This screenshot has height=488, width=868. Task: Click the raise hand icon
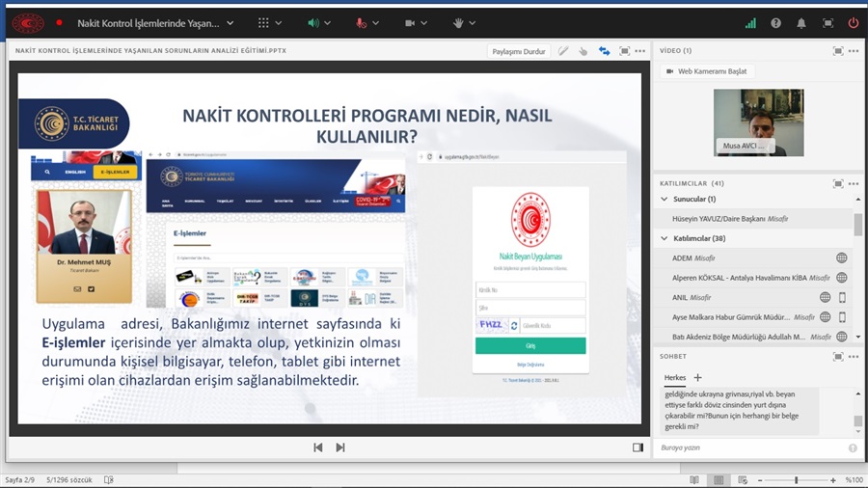[x=458, y=22]
